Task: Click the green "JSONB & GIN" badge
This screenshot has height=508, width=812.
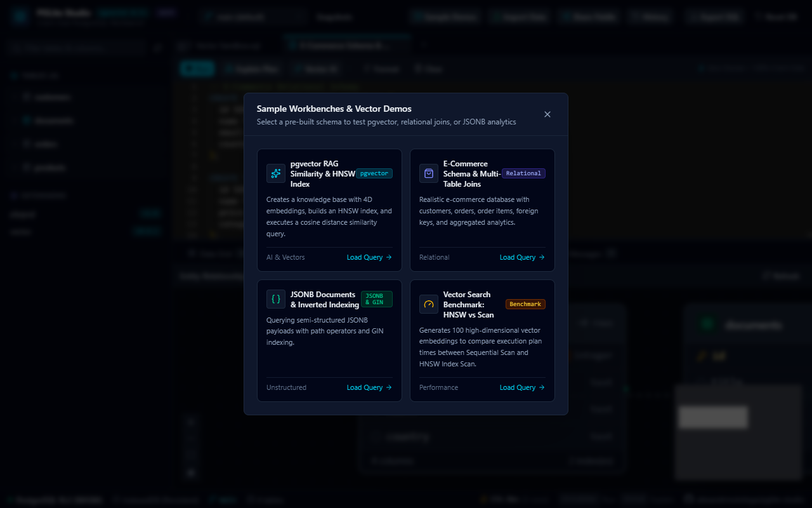Action: pos(377,299)
